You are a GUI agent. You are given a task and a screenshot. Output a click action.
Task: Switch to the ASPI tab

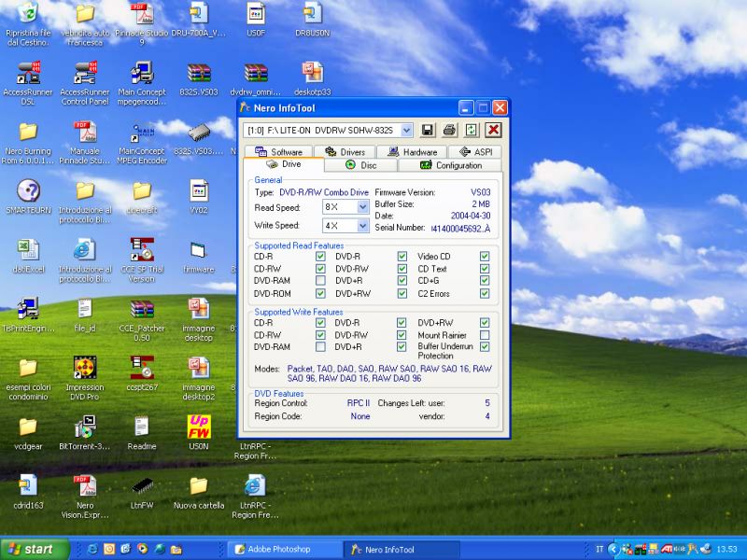[475, 152]
